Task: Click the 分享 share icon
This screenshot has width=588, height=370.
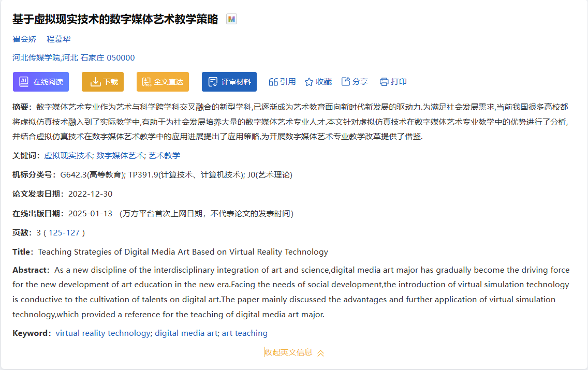Action: pyautogui.click(x=346, y=82)
